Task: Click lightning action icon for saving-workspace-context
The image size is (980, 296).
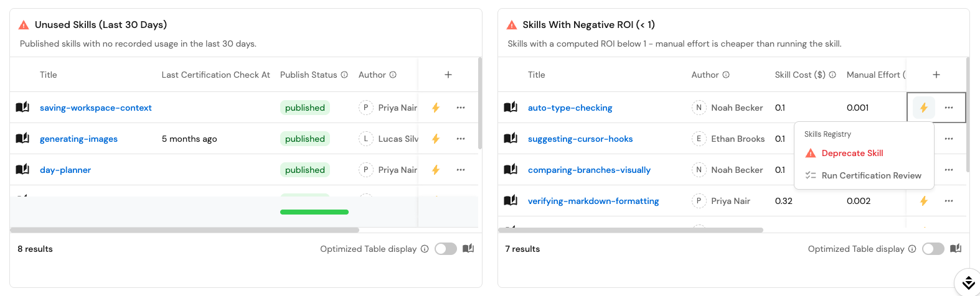Action: click(x=436, y=108)
